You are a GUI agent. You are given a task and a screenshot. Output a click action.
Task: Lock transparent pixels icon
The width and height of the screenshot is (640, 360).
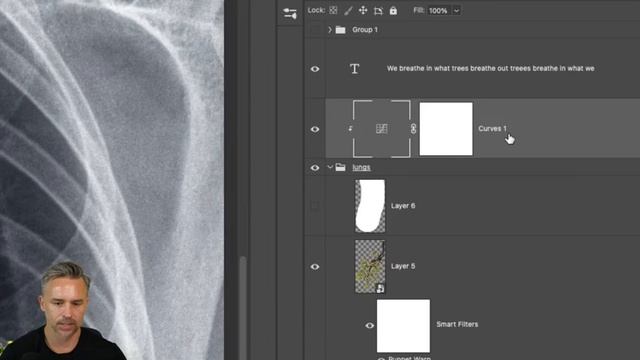tap(333, 10)
